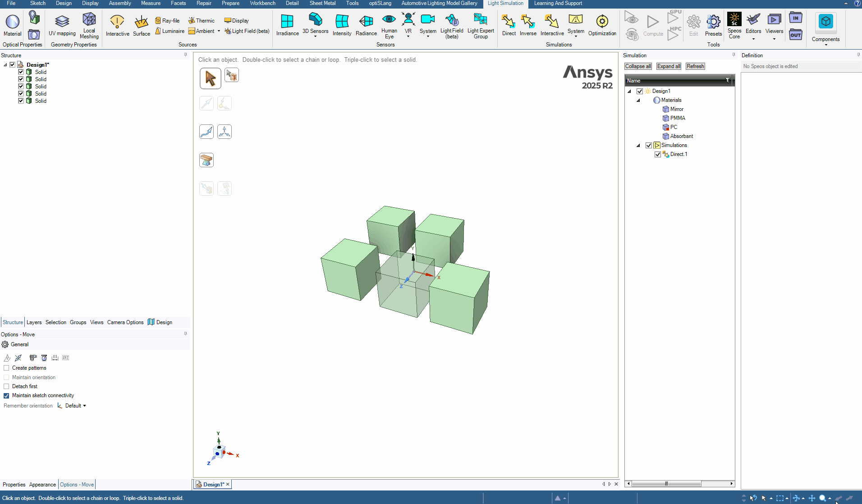The image size is (862, 504).
Task: Open the Light Expert Group tool
Action: click(481, 26)
